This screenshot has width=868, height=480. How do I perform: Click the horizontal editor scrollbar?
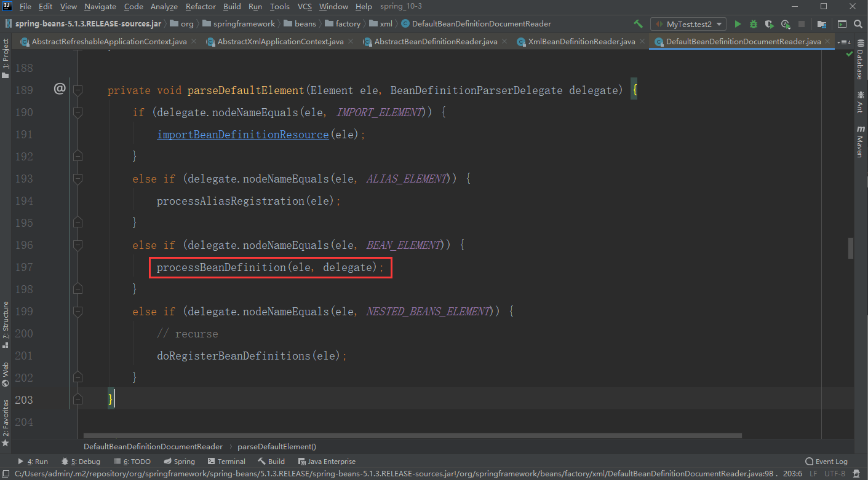pyautogui.click(x=412, y=436)
